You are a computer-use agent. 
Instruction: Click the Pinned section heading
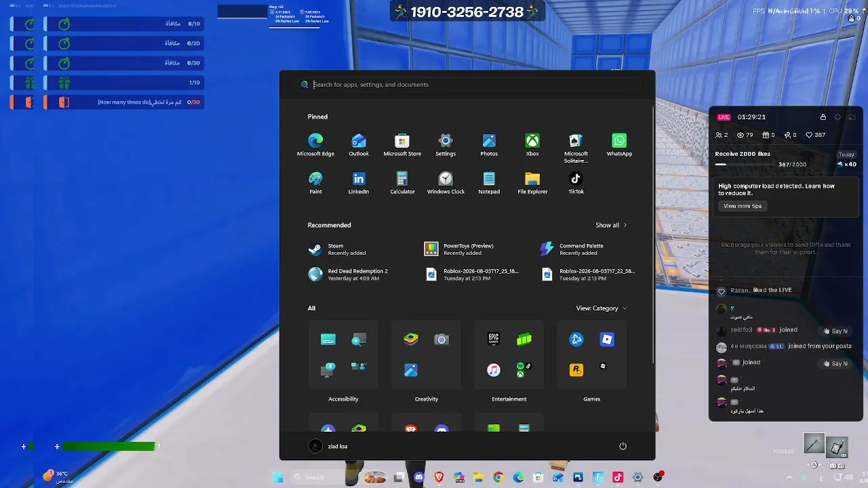(317, 117)
